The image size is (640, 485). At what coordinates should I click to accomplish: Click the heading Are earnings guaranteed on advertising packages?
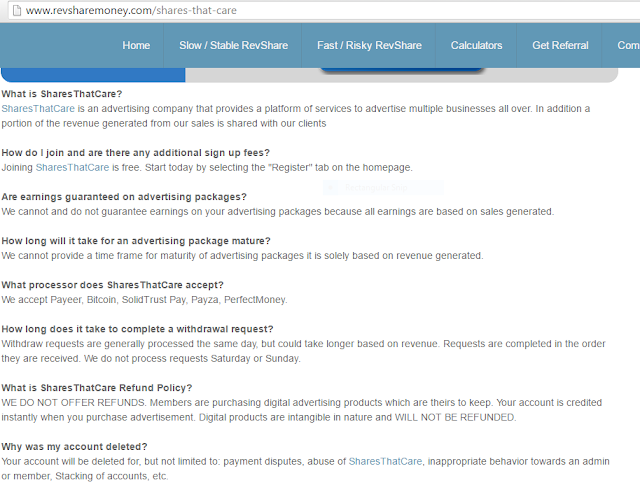124,197
